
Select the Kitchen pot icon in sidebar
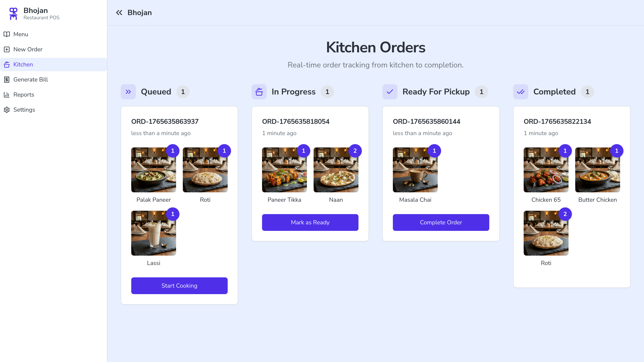click(7, 65)
